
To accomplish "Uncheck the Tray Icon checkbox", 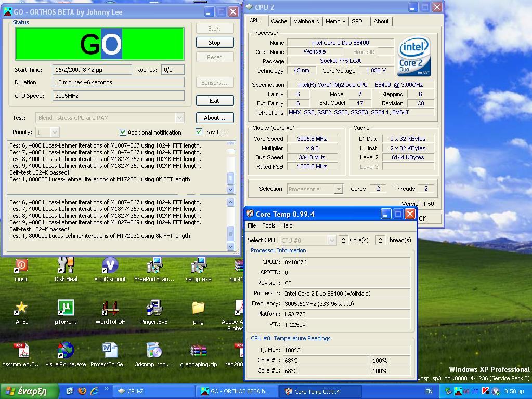I will pyautogui.click(x=199, y=132).
